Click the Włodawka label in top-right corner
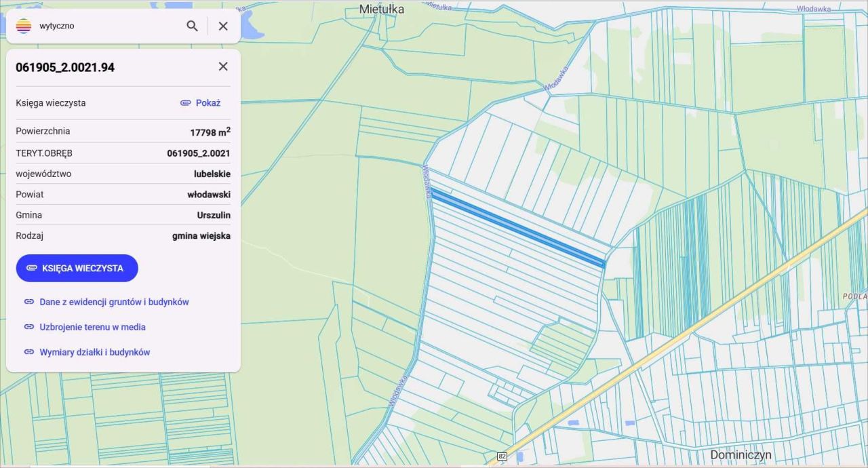 pyautogui.click(x=814, y=9)
